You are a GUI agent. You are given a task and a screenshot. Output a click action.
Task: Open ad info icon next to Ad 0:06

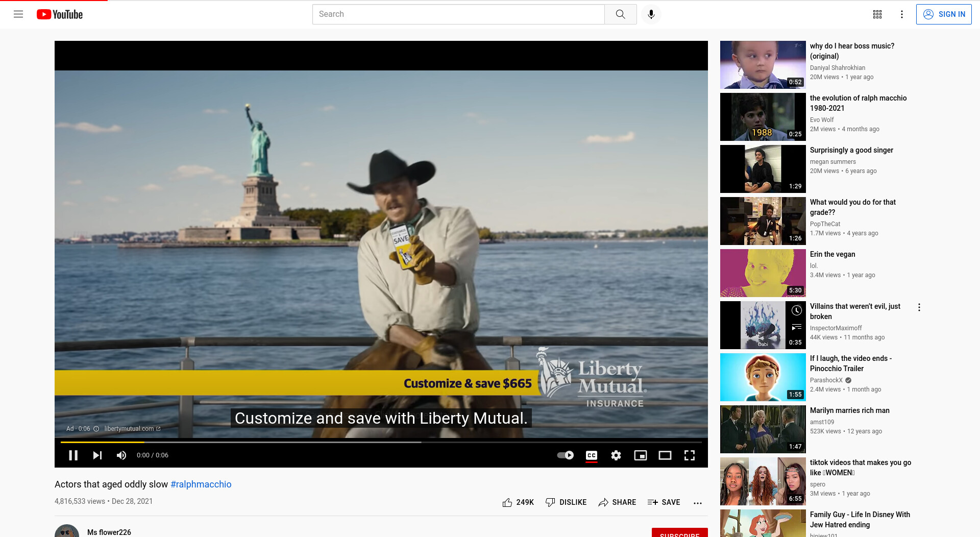[x=96, y=429]
